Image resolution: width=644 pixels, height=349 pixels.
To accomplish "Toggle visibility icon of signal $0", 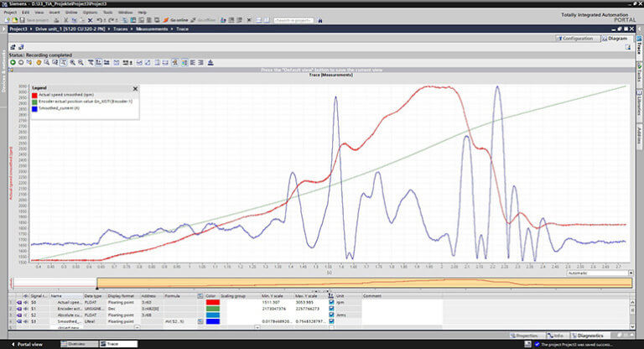I will 23,304.
